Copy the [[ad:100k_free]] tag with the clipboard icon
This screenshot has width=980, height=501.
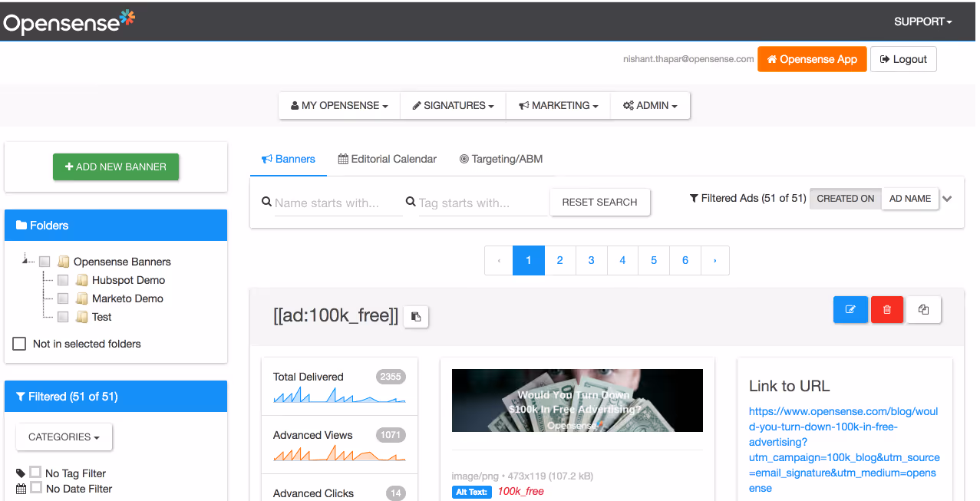[415, 316]
